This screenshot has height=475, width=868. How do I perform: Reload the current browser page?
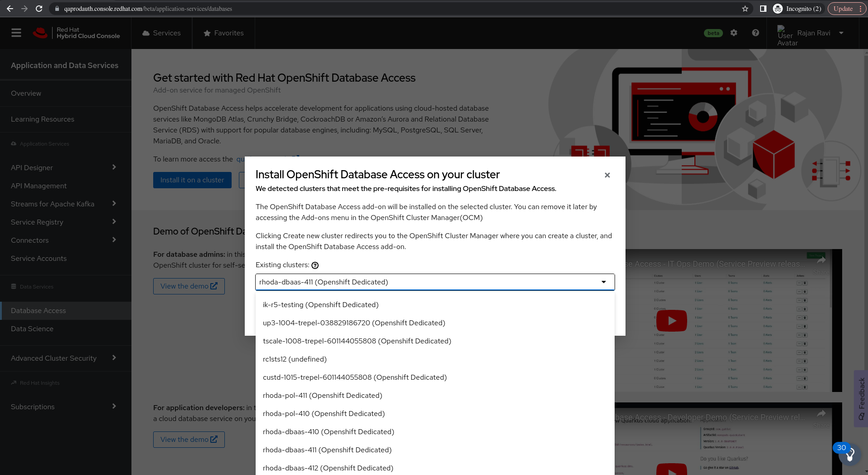coord(39,9)
